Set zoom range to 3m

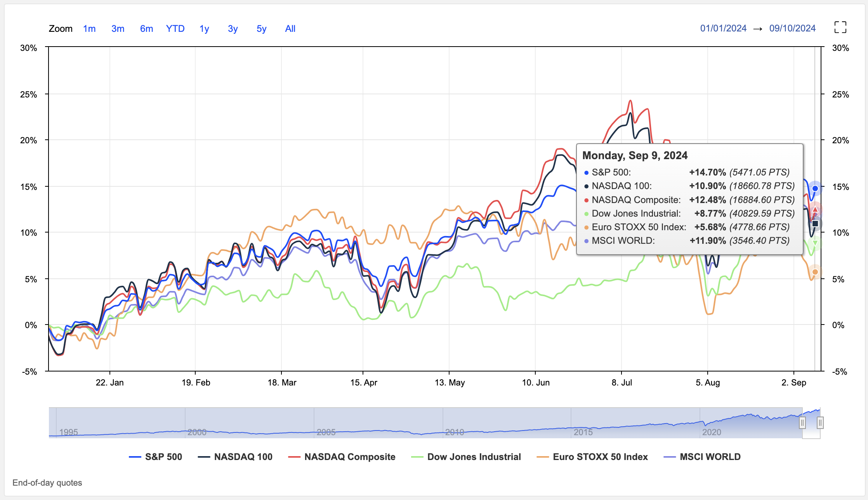pos(118,29)
